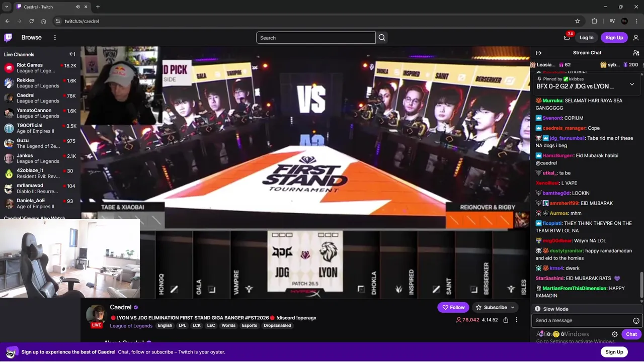Screen dimensions: 644x362
Task: View site information icon in address bar
Action: tap(58, 21)
